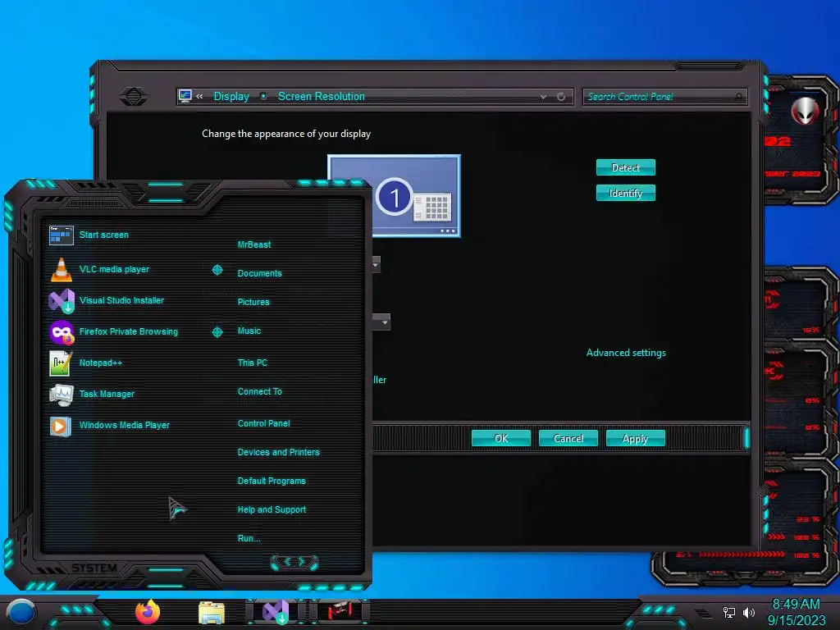The width and height of the screenshot is (840, 630).
Task: Open the 9/15/2023 date on taskbar
Action: click(797, 621)
